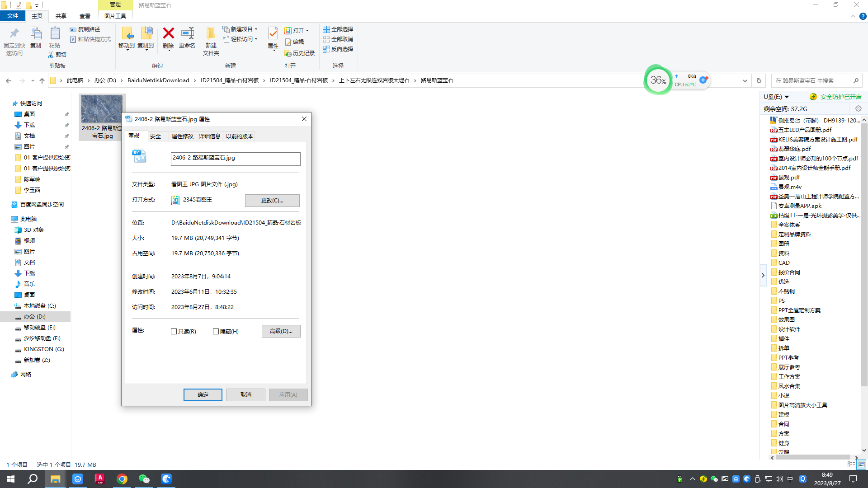868x488 pixels.
Task: Switch to large icons view in status bar
Action: pos(862,465)
